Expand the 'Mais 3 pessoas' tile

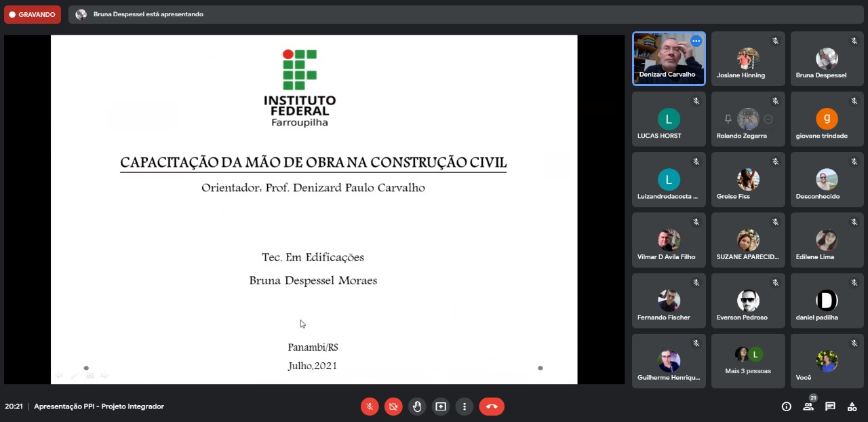point(748,361)
